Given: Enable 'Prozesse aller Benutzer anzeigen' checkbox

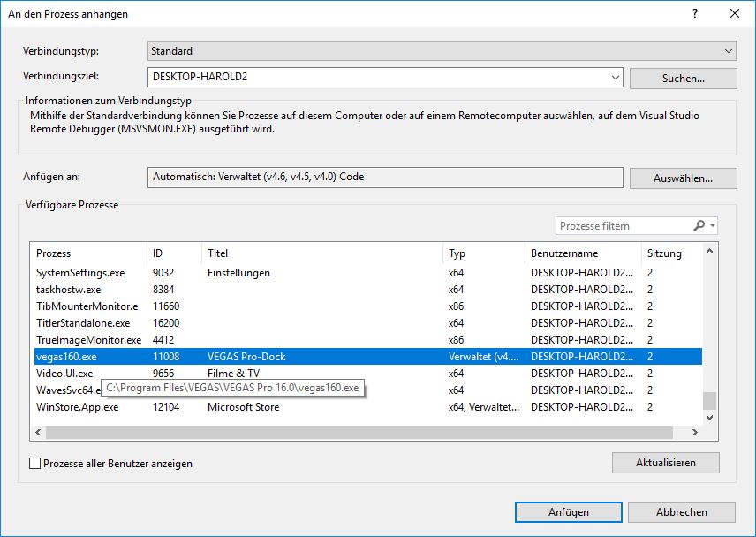Looking at the screenshot, I should tap(35, 463).
